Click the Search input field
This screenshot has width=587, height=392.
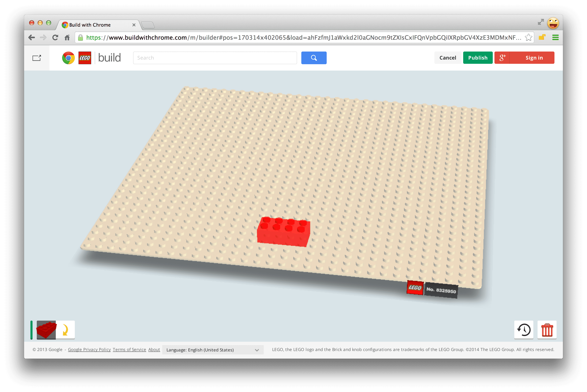214,57
